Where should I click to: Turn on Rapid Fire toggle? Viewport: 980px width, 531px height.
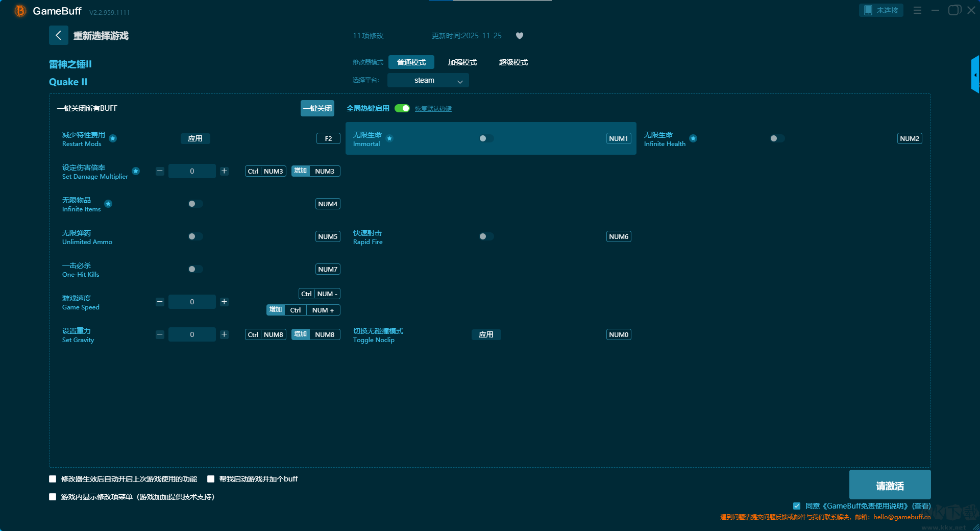click(486, 236)
